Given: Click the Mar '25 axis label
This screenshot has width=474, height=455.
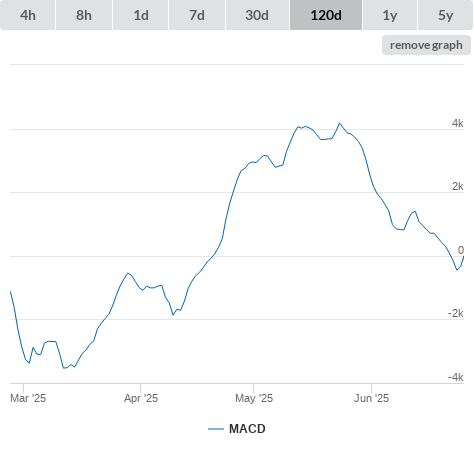Looking at the screenshot, I should [x=28, y=398].
